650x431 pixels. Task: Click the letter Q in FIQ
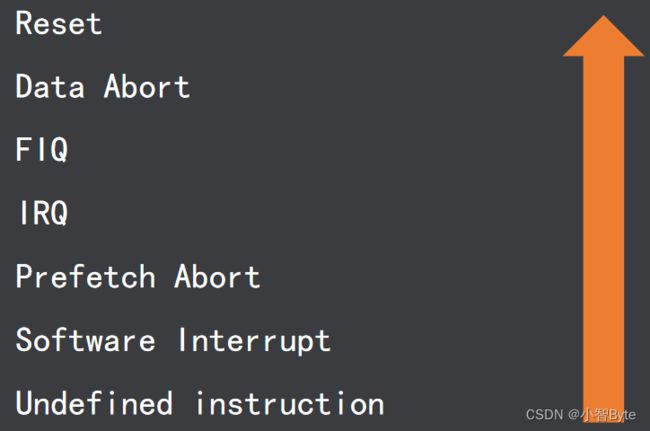click(59, 150)
